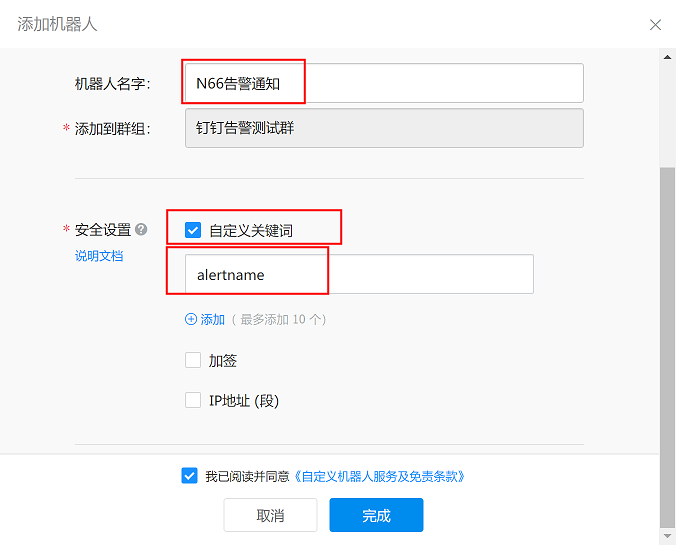This screenshot has height=545, width=676.
Task: Toggle the 我已阅读并同意 agreement checkbox
Action: [x=189, y=476]
